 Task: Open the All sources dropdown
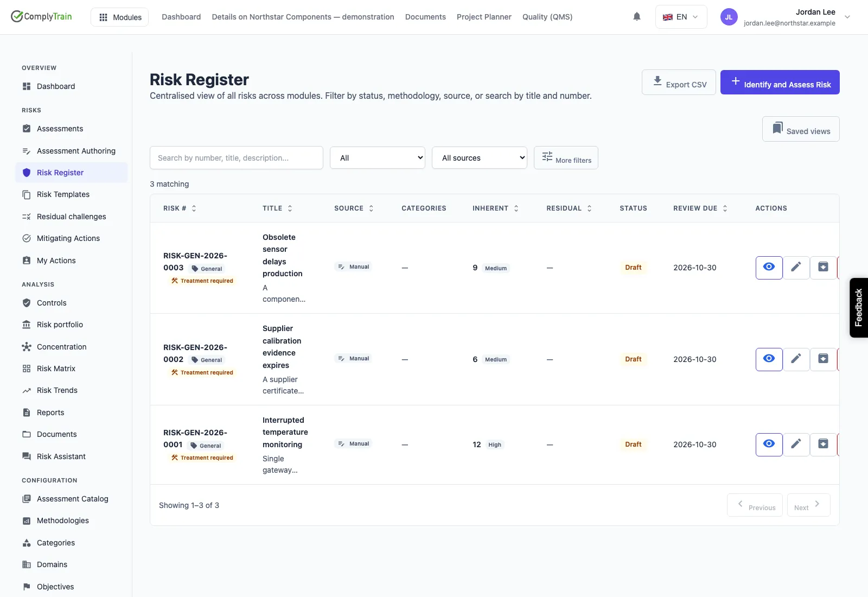480,158
